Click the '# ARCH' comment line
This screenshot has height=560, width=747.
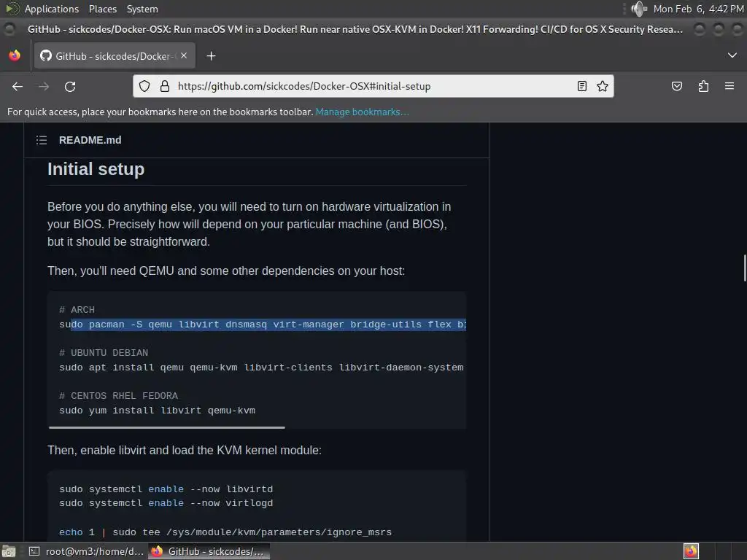click(x=77, y=310)
